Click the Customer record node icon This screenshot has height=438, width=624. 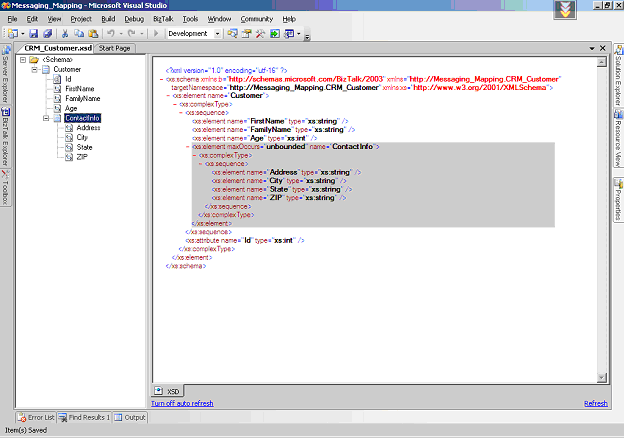point(46,70)
